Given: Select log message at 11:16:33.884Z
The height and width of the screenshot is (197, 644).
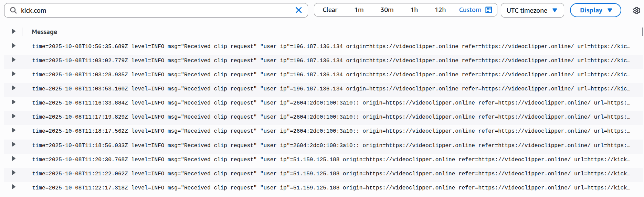Looking at the screenshot, I should tap(331, 103).
